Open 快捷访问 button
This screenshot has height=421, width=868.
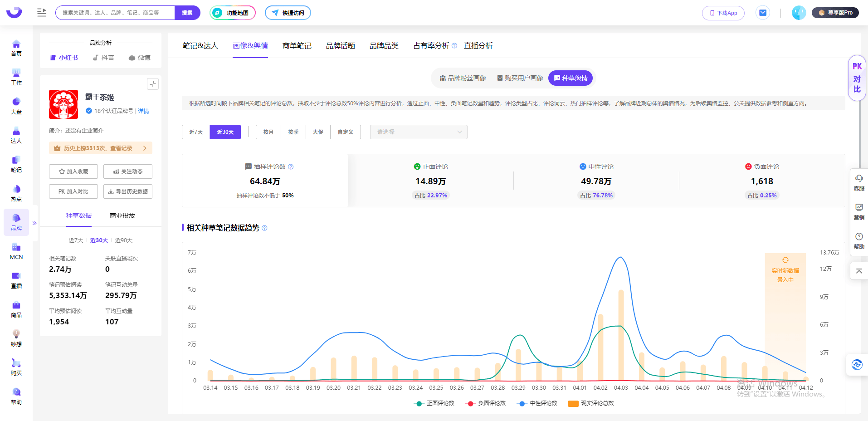pyautogui.click(x=288, y=13)
